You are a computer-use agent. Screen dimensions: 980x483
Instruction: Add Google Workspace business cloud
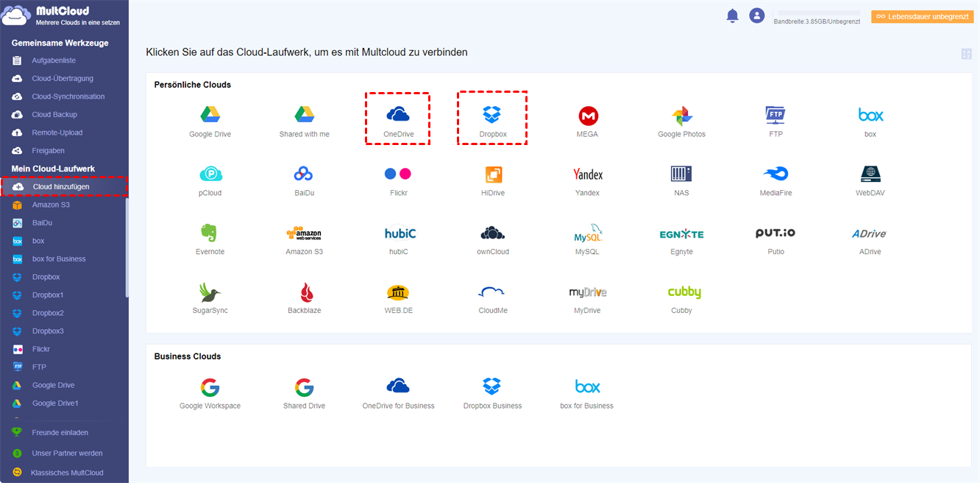tap(210, 394)
